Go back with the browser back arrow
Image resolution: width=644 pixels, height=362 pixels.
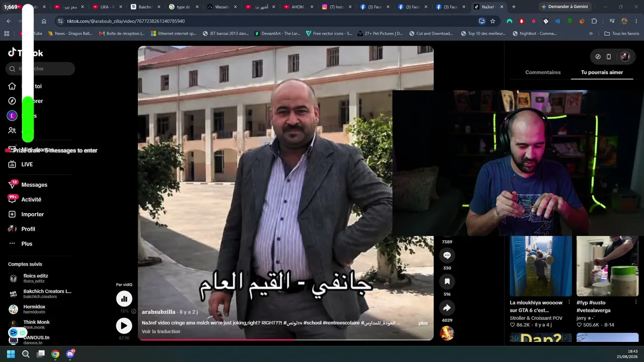(9, 21)
